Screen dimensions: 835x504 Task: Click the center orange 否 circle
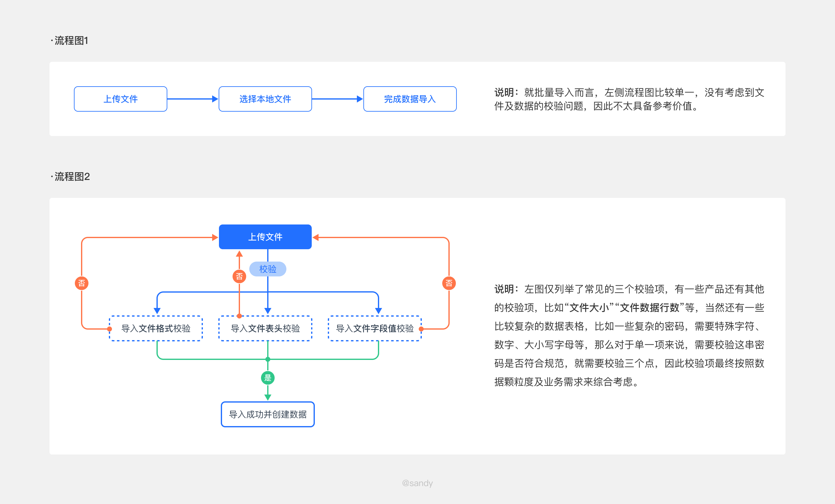(239, 276)
